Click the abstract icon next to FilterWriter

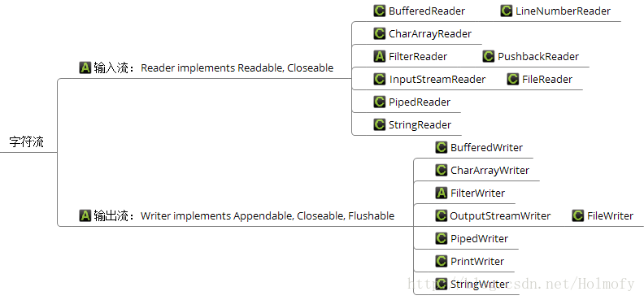(x=441, y=193)
